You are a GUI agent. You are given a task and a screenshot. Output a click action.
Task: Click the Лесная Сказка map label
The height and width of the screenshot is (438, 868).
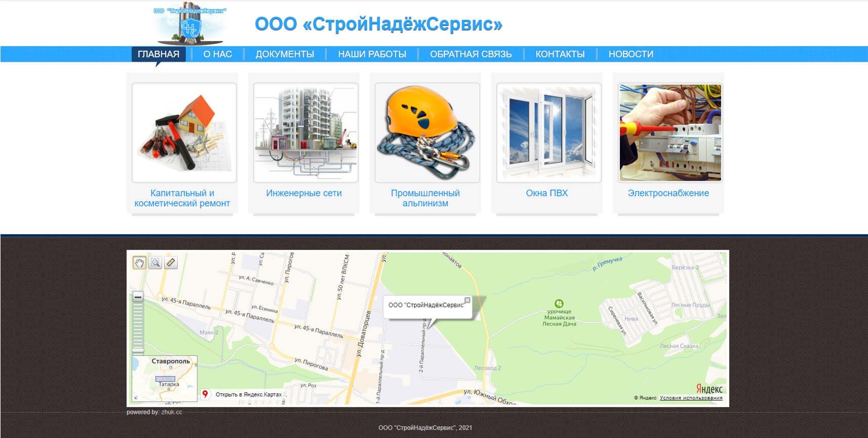click(x=679, y=346)
